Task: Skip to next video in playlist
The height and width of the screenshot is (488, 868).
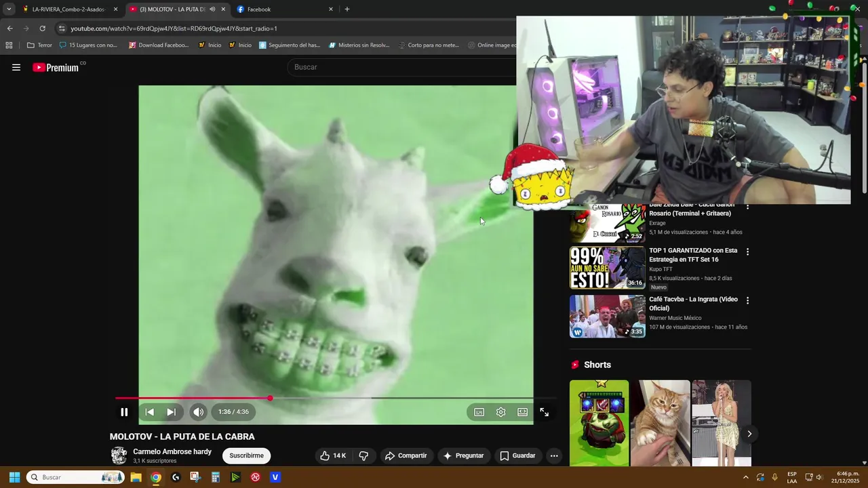Action: pos(172,412)
